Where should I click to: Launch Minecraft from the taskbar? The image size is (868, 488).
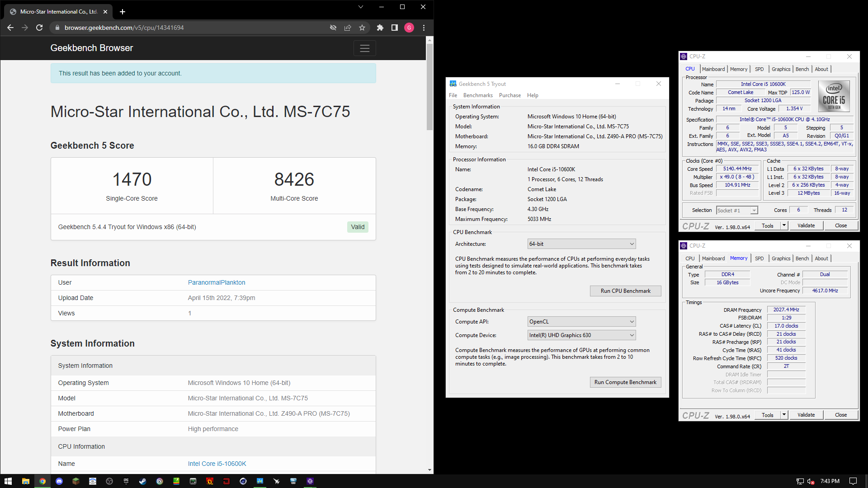coord(76,481)
